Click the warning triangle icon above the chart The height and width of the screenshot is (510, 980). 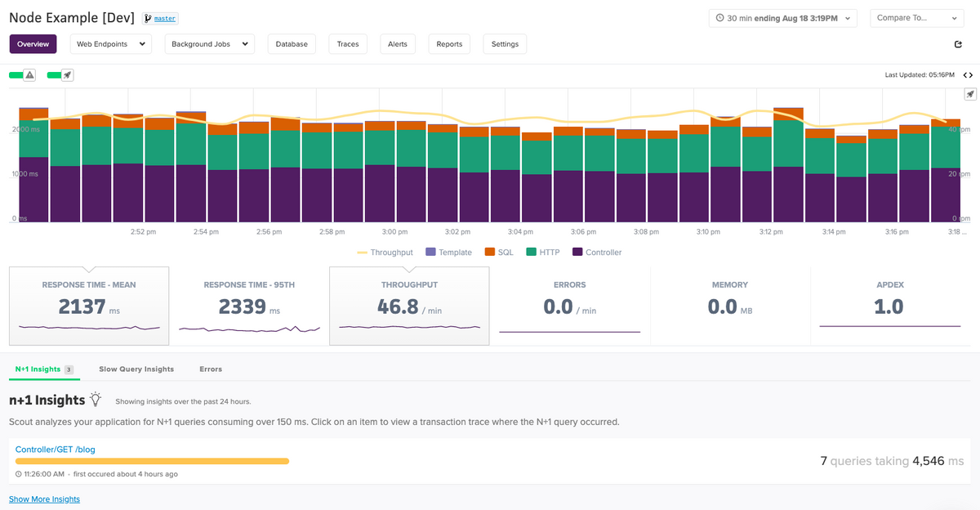30,74
